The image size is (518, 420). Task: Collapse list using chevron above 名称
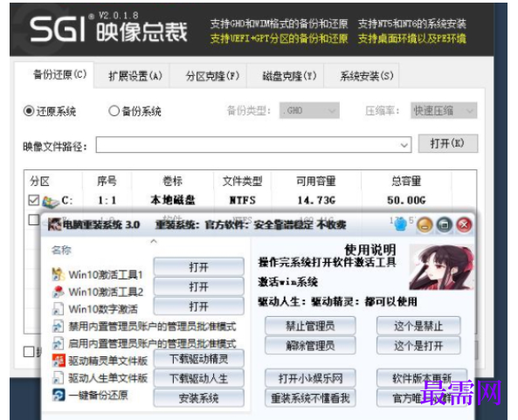click(x=154, y=241)
